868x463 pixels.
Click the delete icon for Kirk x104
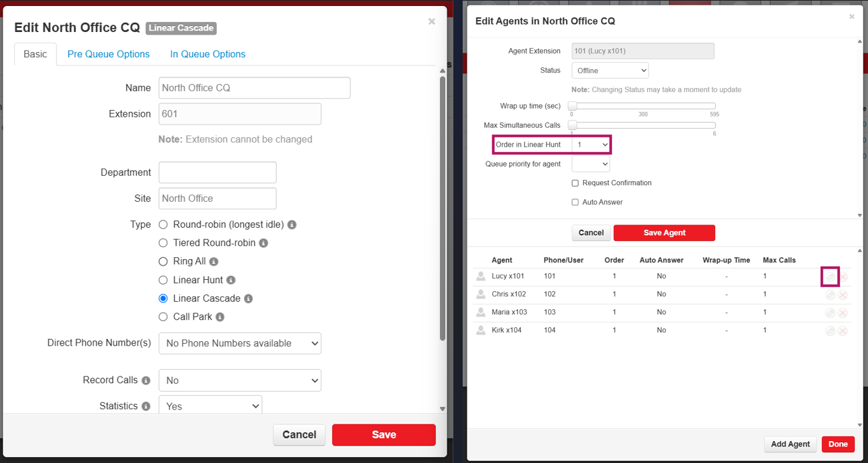(843, 330)
